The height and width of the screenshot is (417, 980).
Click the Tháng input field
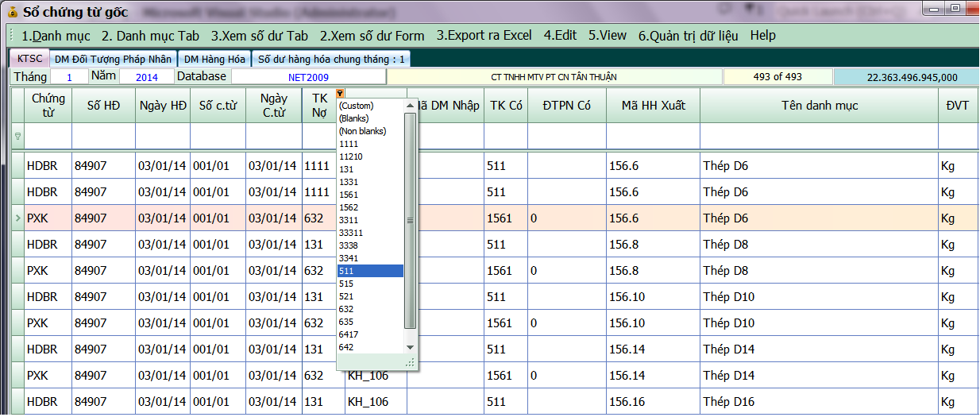pos(69,77)
